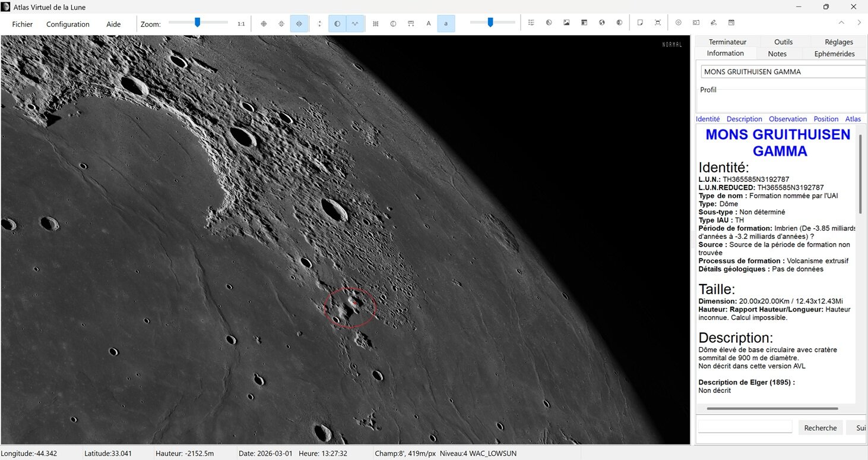
Task: Click the rotate arrows toolbar icon
Action: (x=319, y=23)
